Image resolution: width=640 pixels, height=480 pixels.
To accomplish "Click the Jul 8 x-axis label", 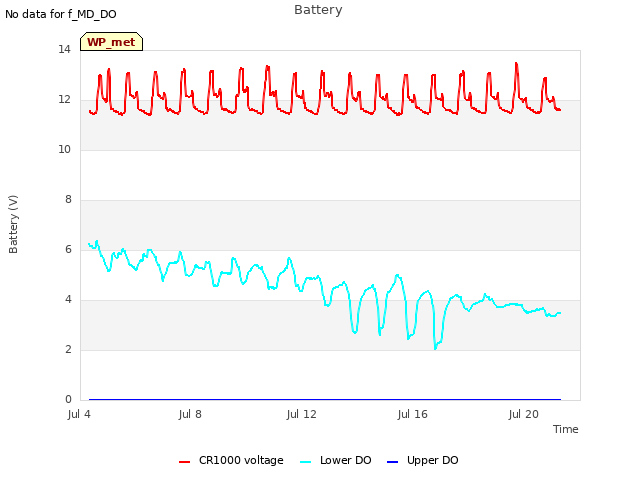I will pos(190,414).
